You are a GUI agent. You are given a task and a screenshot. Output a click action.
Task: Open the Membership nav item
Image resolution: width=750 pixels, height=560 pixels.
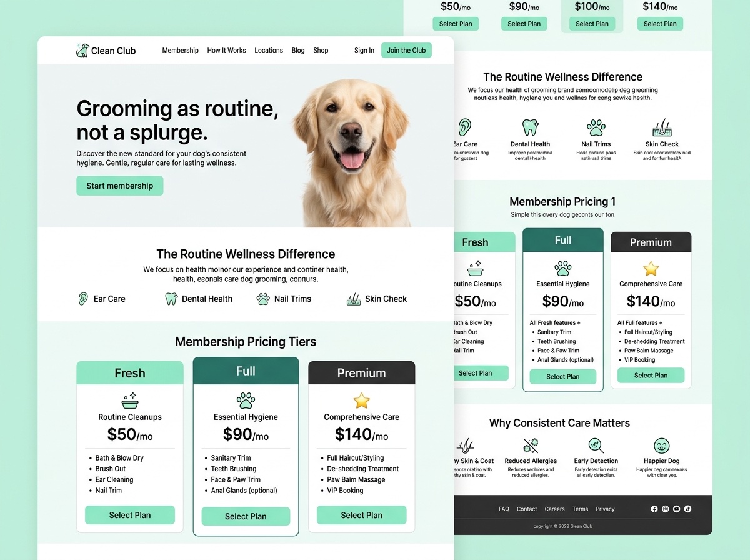pos(180,51)
